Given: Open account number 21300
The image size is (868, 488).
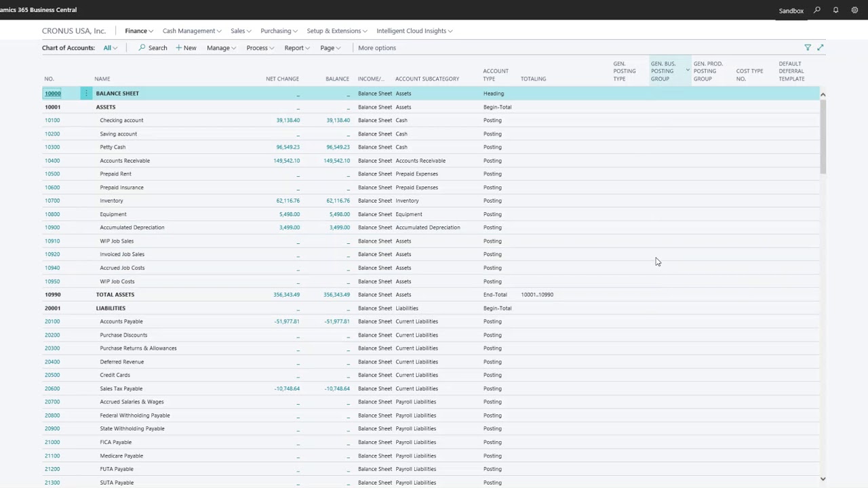Looking at the screenshot, I should click(52, 483).
